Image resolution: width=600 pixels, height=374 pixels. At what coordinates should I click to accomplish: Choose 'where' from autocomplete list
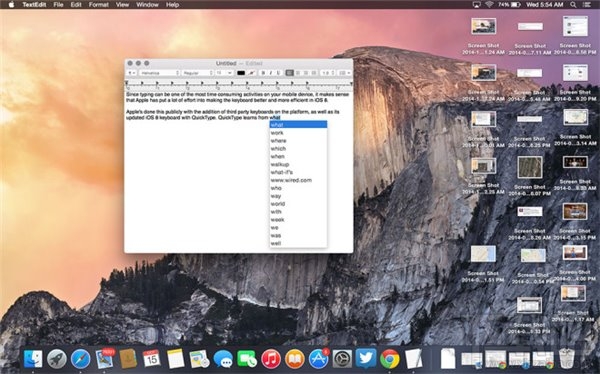[298, 140]
